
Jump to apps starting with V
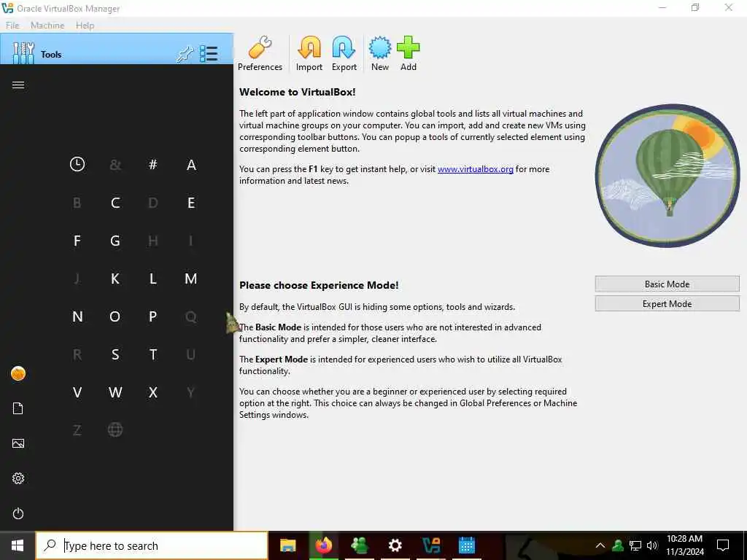pos(77,392)
